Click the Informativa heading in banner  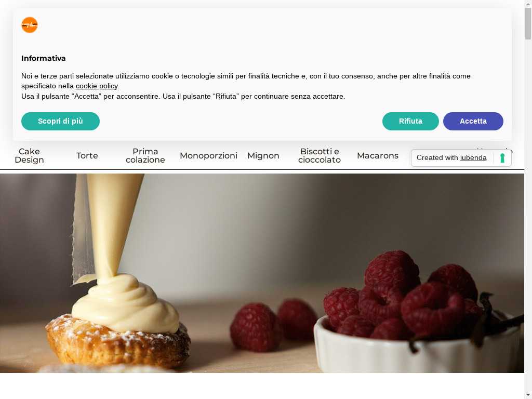[44, 58]
